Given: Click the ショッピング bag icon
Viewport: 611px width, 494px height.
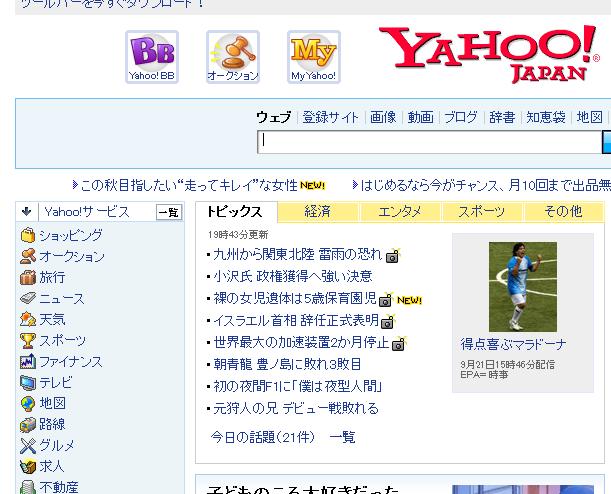Looking at the screenshot, I should click(x=28, y=235).
